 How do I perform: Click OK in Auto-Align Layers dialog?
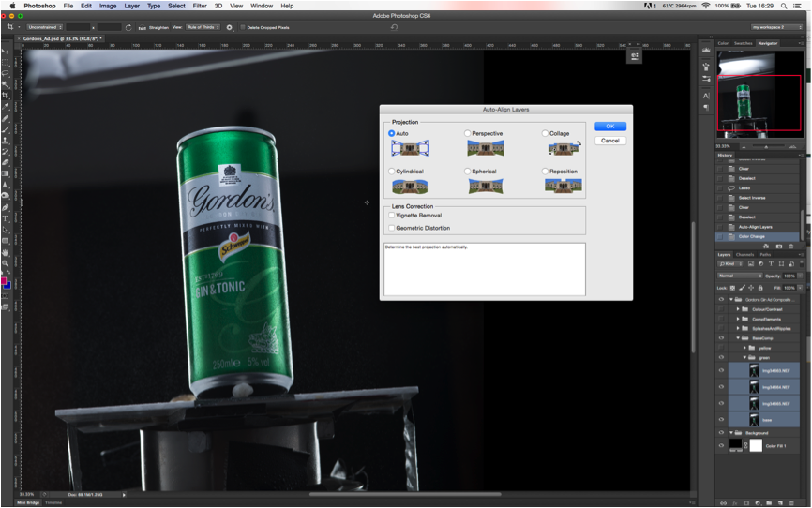point(610,127)
